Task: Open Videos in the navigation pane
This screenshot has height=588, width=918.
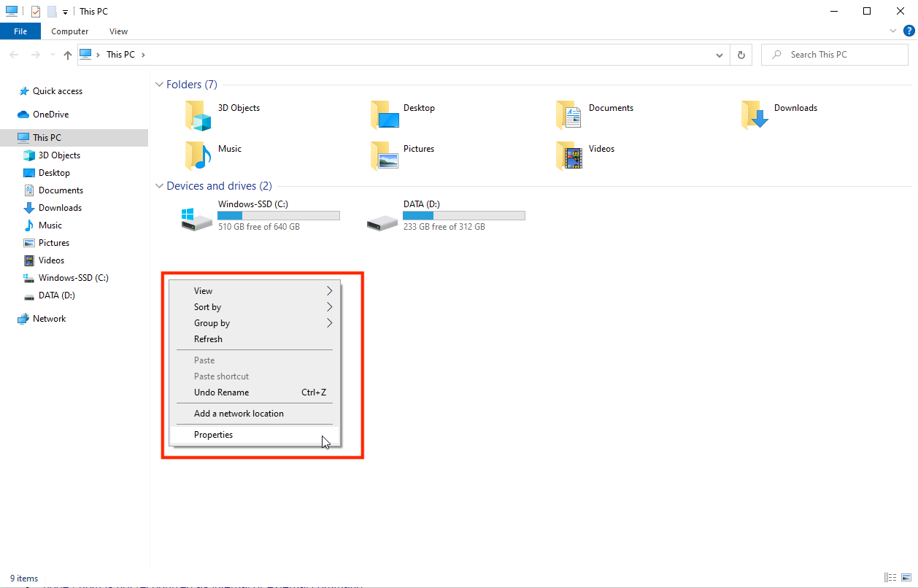Action: coord(44,260)
